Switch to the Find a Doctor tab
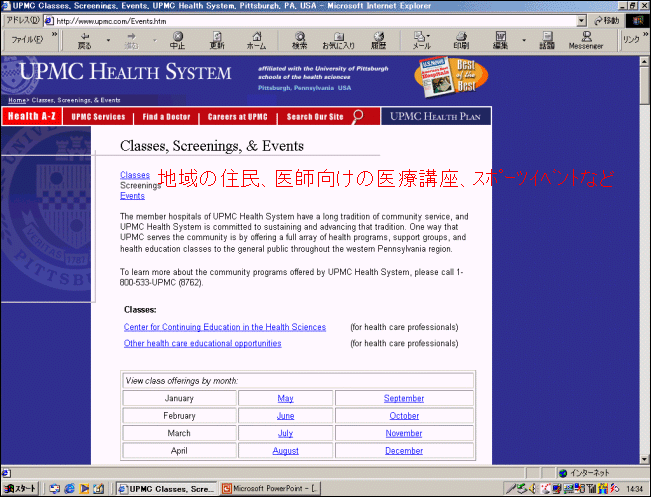The width and height of the screenshot is (651, 497). pyautogui.click(x=167, y=117)
